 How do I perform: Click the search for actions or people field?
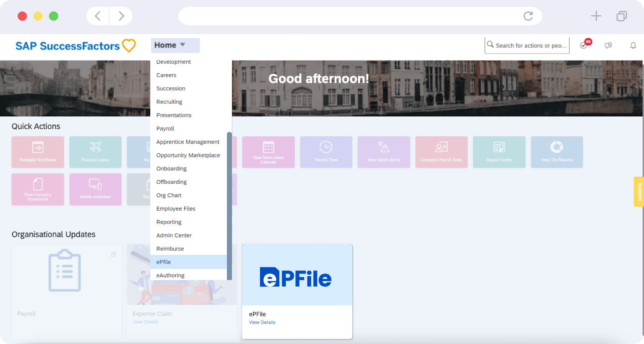pos(527,45)
